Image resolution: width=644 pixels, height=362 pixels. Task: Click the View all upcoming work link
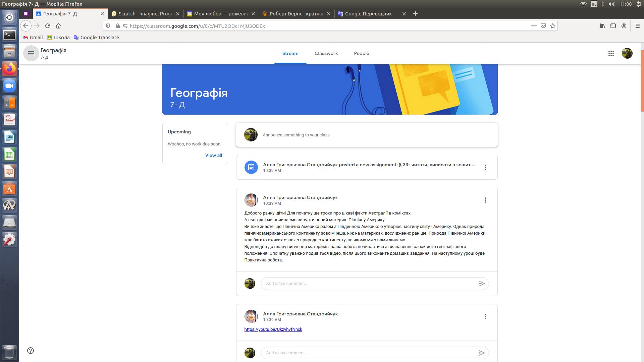click(x=213, y=155)
